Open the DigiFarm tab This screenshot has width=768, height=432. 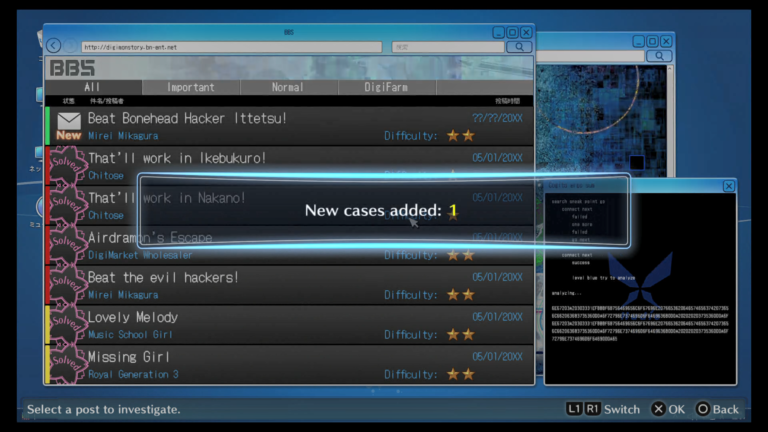[x=386, y=88]
